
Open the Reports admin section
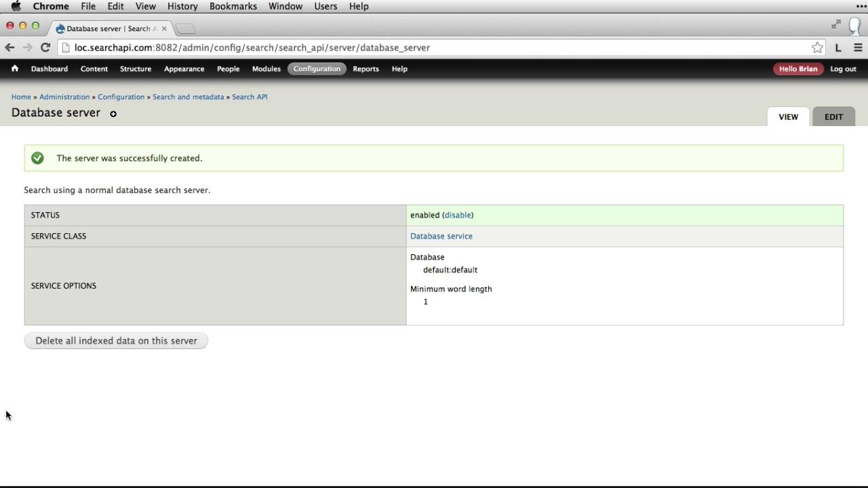(x=366, y=68)
